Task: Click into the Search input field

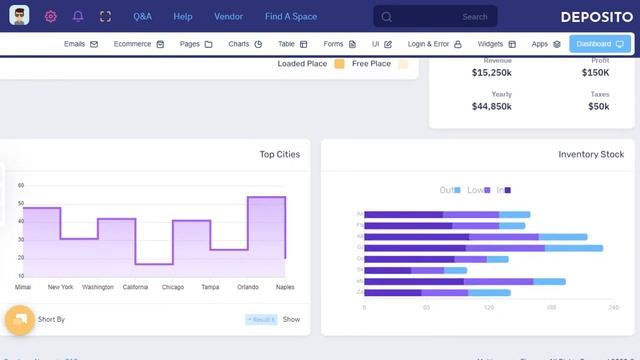Action: [x=435, y=17]
